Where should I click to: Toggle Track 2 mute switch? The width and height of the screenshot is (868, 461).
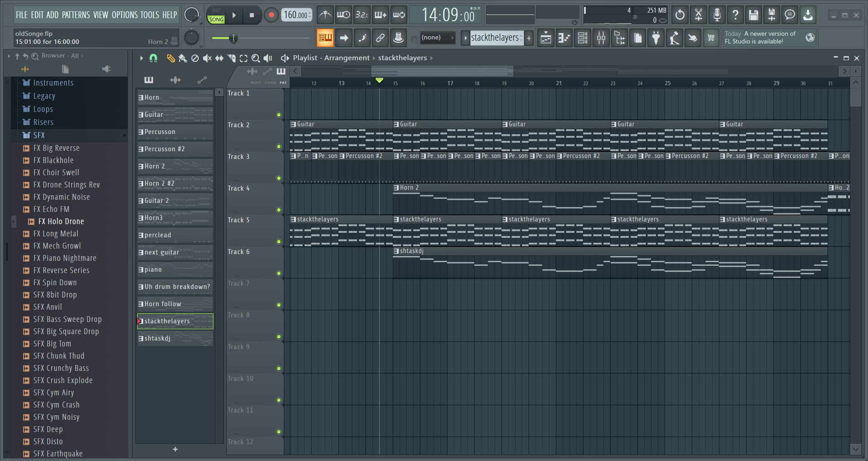tap(279, 147)
